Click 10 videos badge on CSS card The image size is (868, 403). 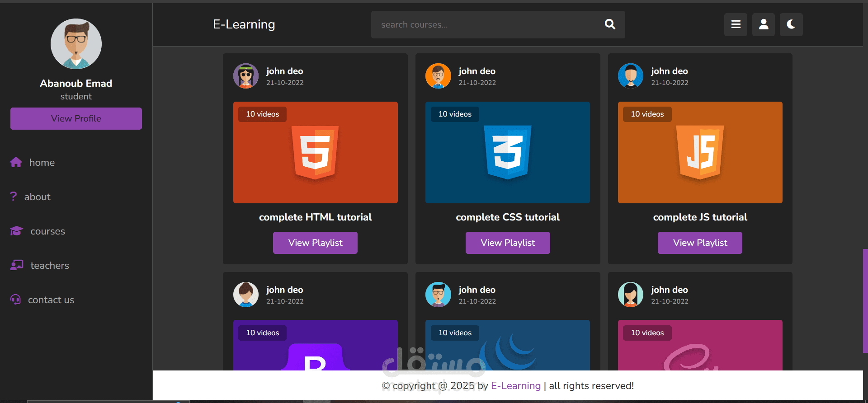[455, 114]
